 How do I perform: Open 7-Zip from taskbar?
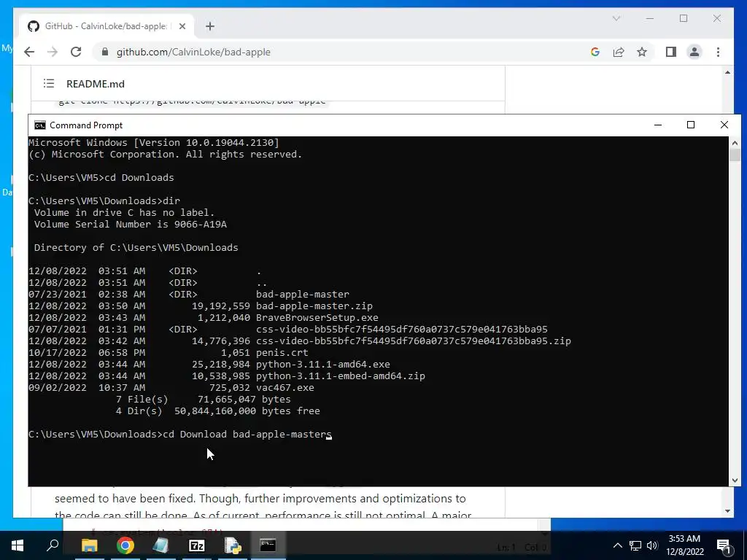click(x=197, y=545)
